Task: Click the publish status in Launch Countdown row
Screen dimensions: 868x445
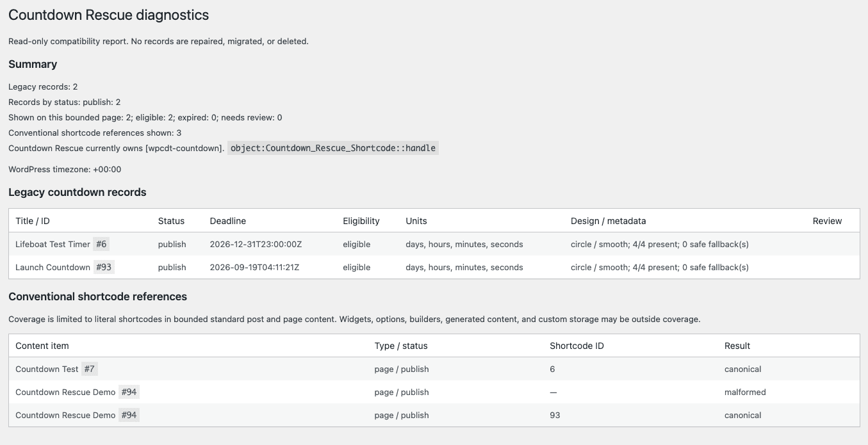Action: 172,267
